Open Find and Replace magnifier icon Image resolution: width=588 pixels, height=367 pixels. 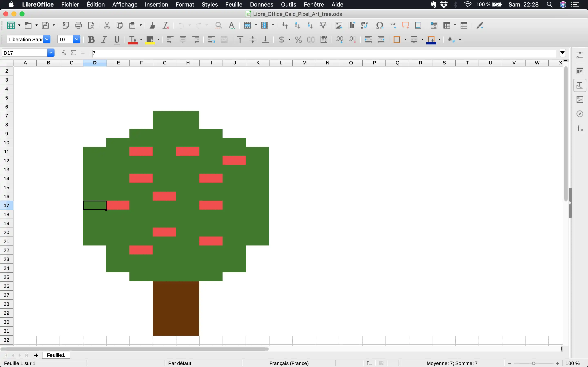click(x=218, y=25)
